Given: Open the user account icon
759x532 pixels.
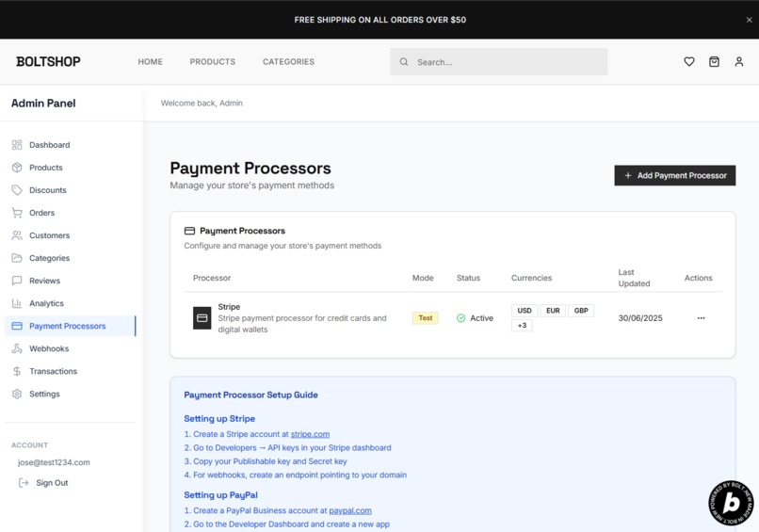Looking at the screenshot, I should click(x=738, y=61).
